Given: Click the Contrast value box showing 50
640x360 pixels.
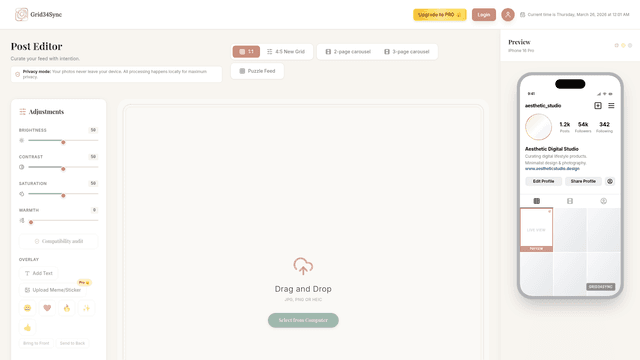Looking at the screenshot, I should (x=93, y=157).
